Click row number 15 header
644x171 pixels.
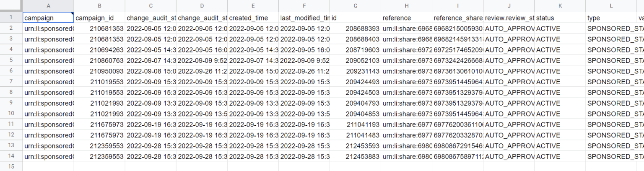[x=11, y=166]
